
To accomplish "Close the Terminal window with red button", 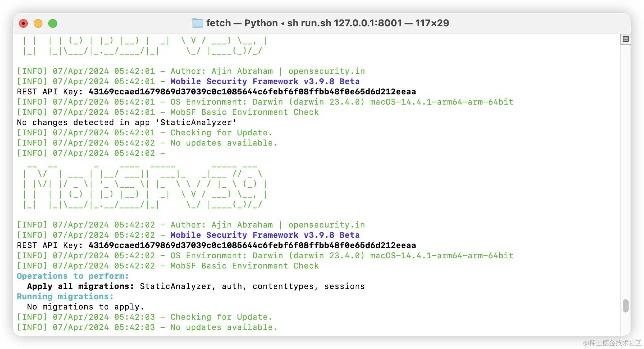I will (23, 23).
